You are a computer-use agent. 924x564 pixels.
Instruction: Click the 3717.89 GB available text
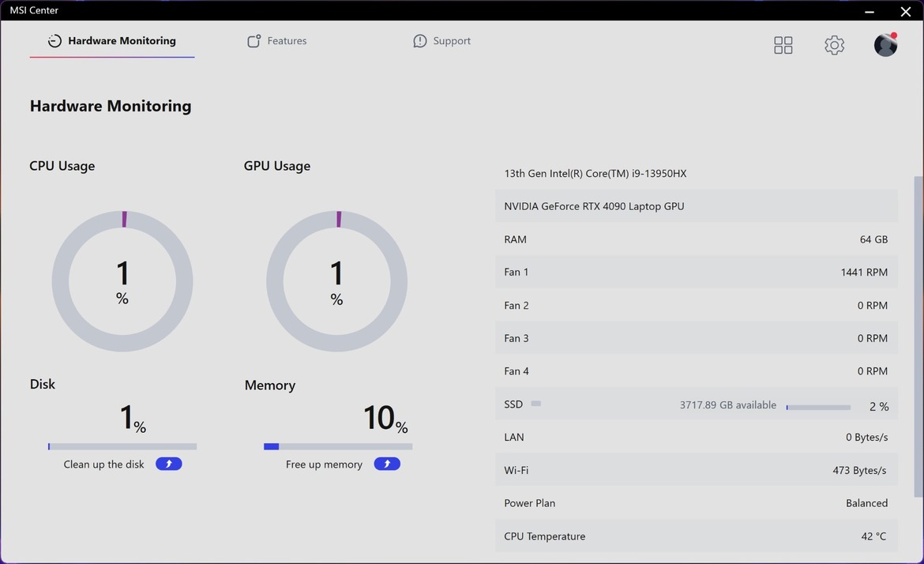tap(728, 405)
